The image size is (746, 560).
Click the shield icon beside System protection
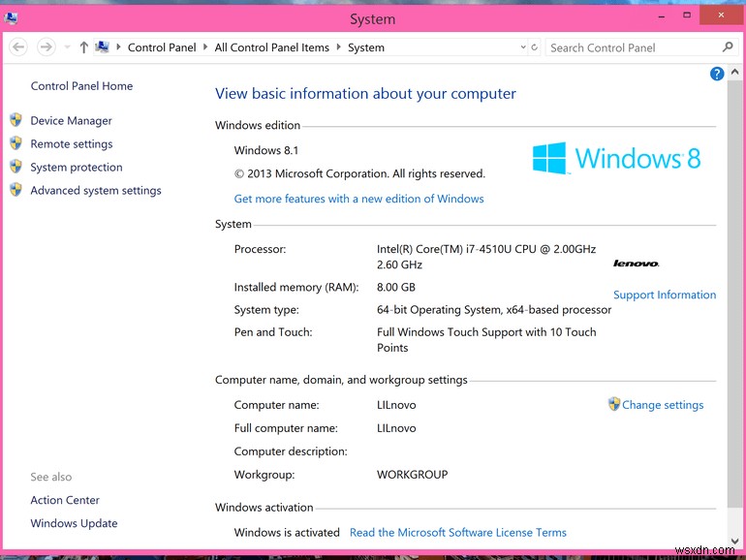click(x=16, y=166)
